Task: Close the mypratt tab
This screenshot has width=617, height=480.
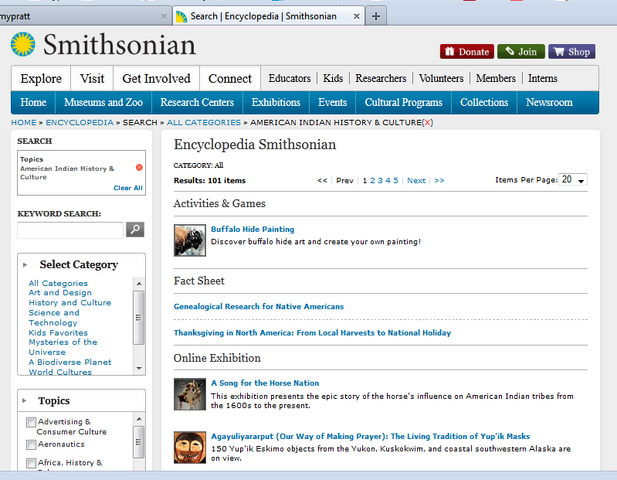Action: coord(164,17)
